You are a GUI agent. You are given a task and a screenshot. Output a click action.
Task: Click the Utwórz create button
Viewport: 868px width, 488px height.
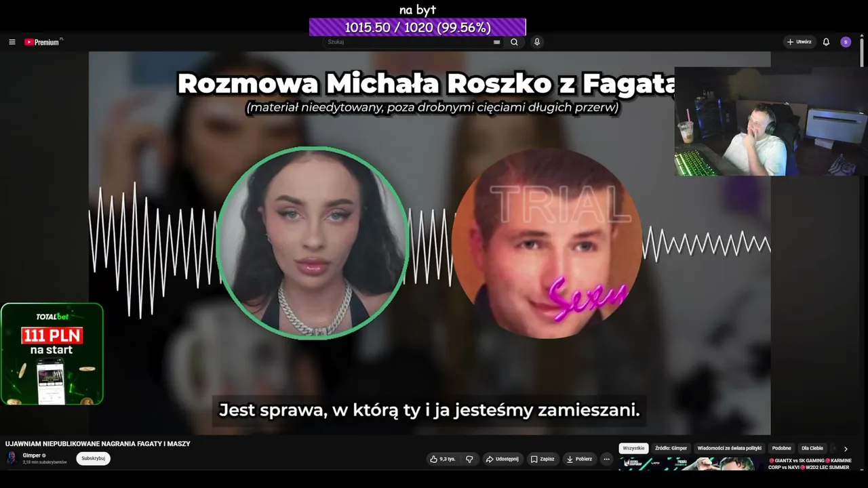point(800,42)
